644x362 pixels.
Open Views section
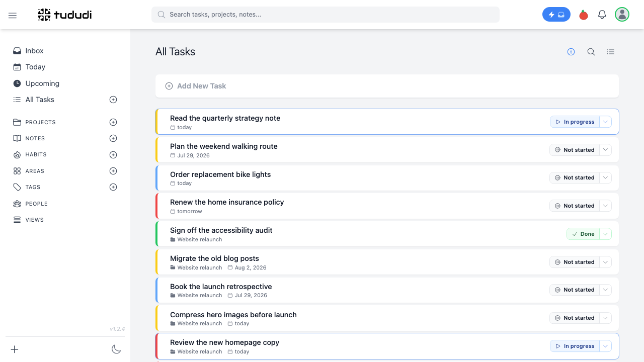pyautogui.click(x=34, y=220)
